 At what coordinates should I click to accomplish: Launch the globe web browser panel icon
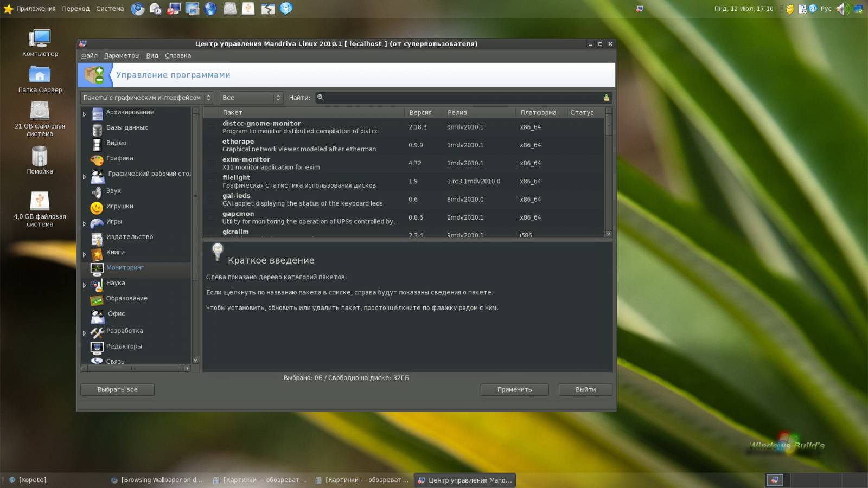point(211,9)
